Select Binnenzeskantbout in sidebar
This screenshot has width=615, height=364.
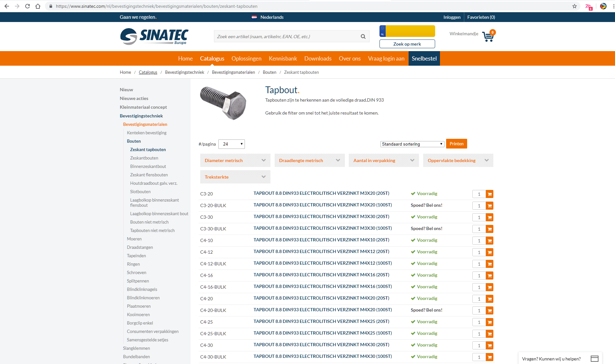148,166
